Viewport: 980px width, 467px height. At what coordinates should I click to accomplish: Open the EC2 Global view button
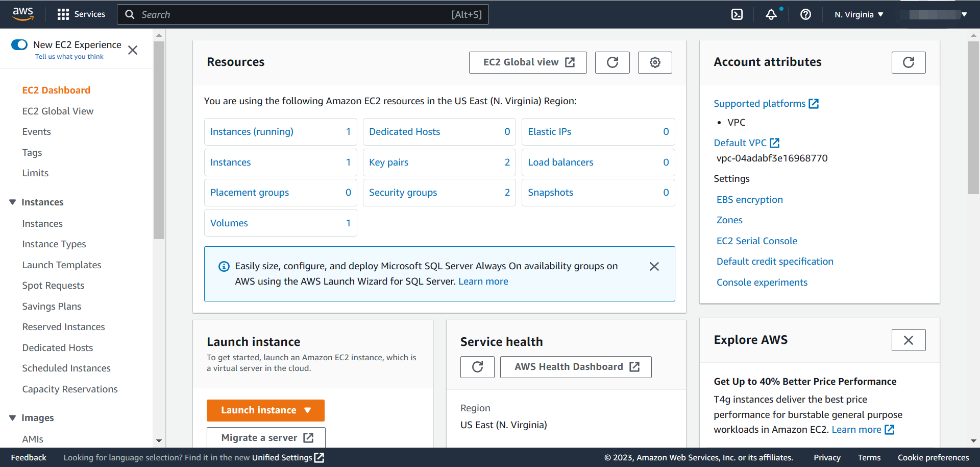click(528, 62)
